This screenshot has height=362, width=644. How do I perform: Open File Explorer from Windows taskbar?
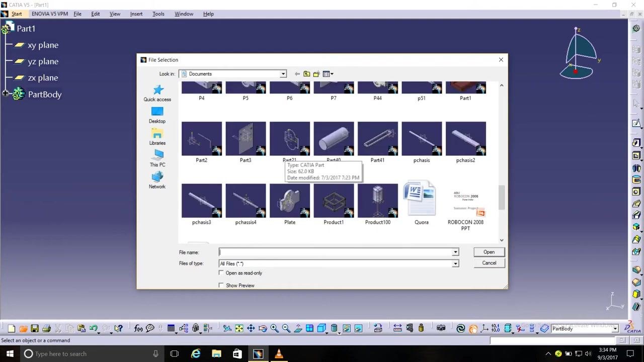coord(216,353)
